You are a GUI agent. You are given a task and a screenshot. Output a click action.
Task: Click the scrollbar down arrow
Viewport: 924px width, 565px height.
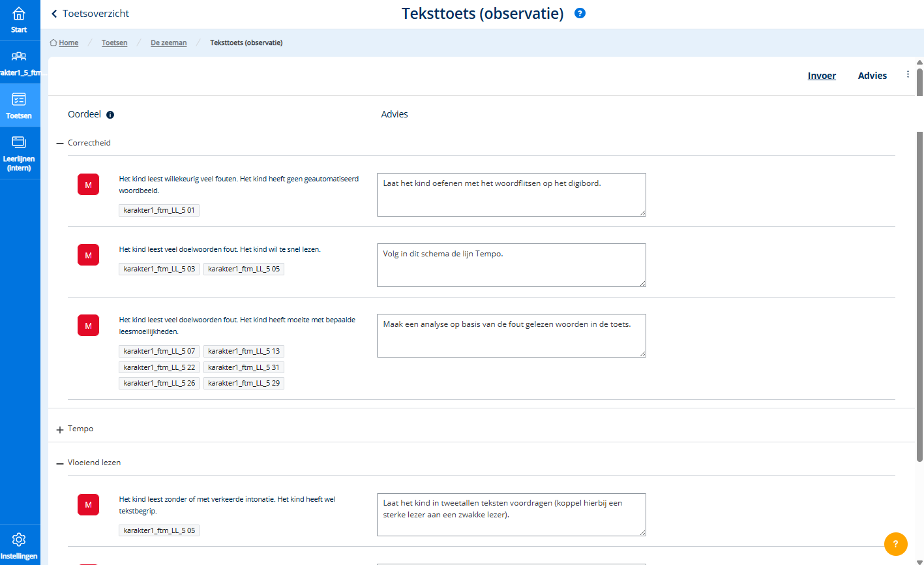[919, 562]
